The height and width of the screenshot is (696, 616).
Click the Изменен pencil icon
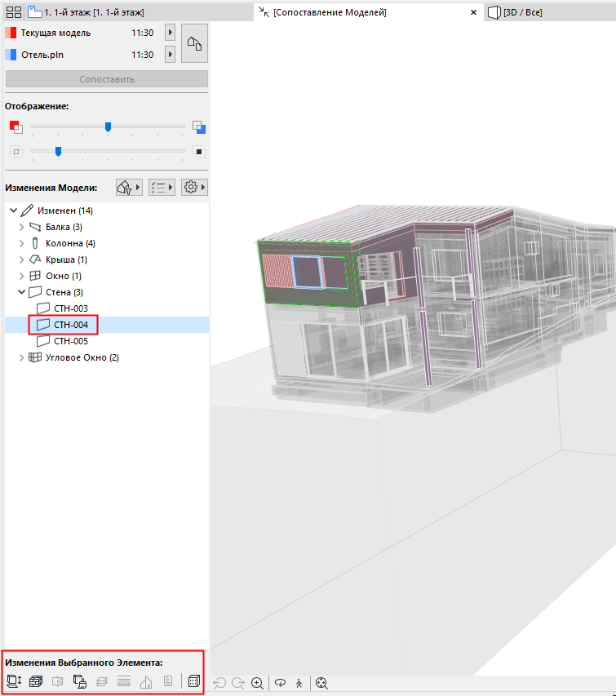[x=27, y=211]
